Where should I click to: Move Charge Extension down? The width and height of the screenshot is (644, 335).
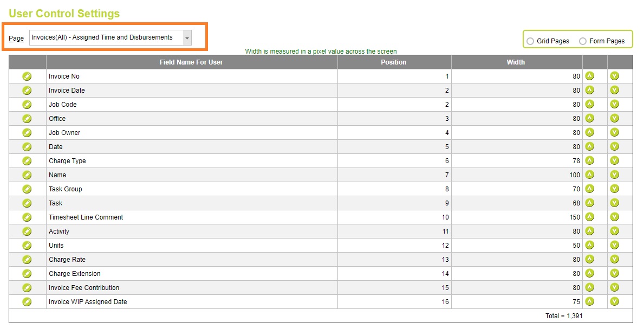tap(615, 273)
